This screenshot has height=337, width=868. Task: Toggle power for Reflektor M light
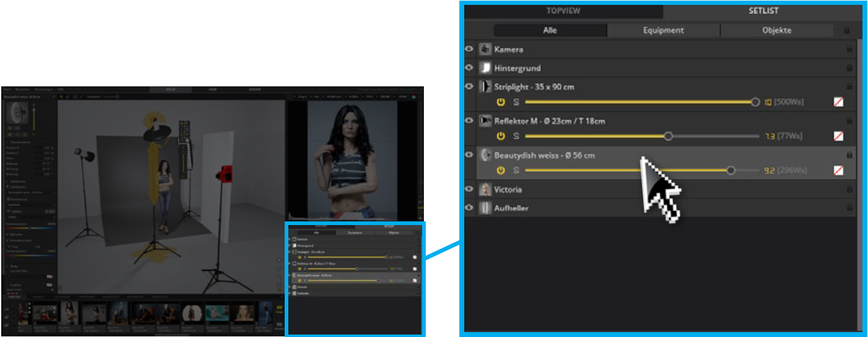501,136
